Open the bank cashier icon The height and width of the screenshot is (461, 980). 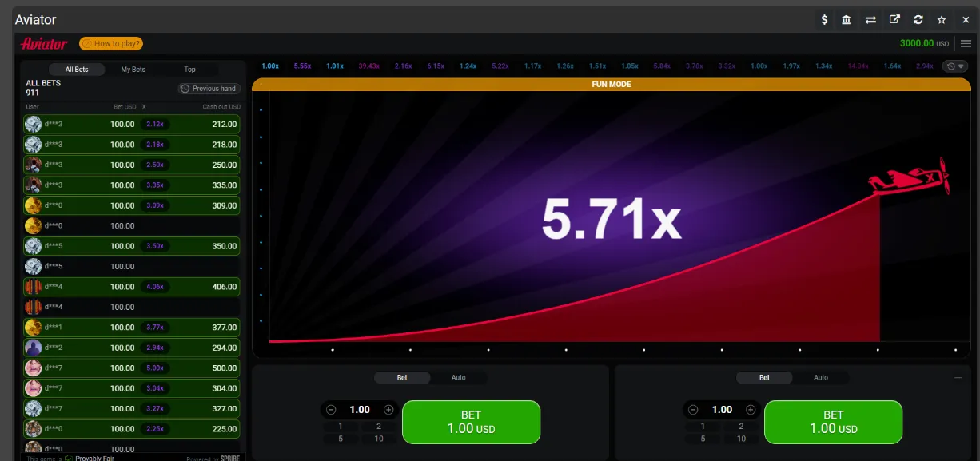click(x=847, y=20)
